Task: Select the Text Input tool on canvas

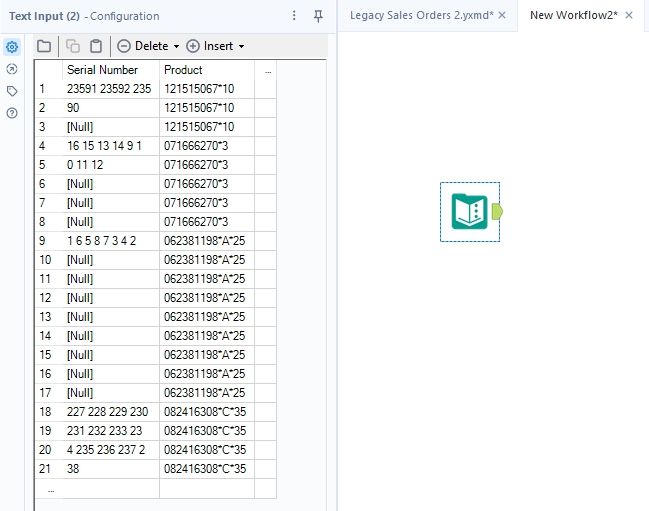Action: point(469,211)
